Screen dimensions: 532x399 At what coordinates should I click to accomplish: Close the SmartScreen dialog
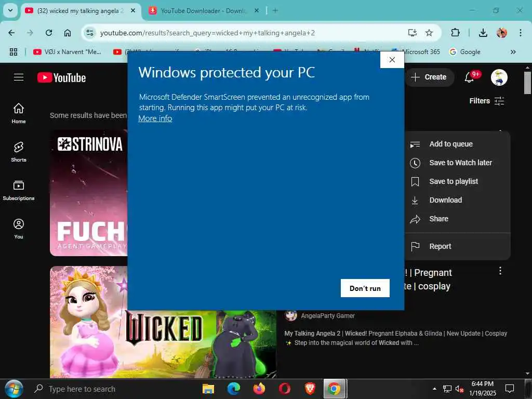(x=392, y=60)
